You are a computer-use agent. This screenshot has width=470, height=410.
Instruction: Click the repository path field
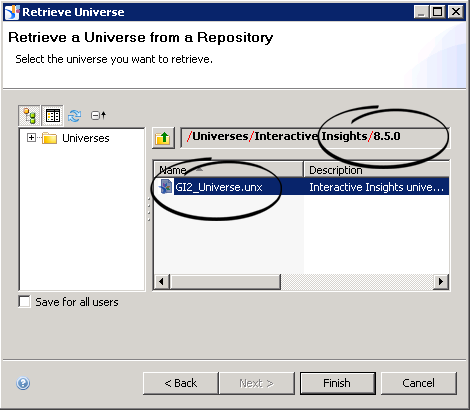point(315,137)
